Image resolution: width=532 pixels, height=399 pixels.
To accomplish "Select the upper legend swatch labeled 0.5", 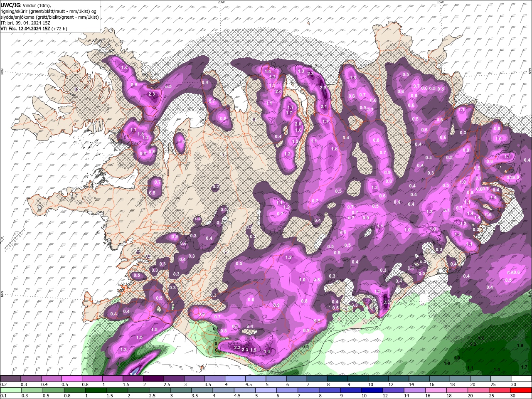I will [71, 379].
